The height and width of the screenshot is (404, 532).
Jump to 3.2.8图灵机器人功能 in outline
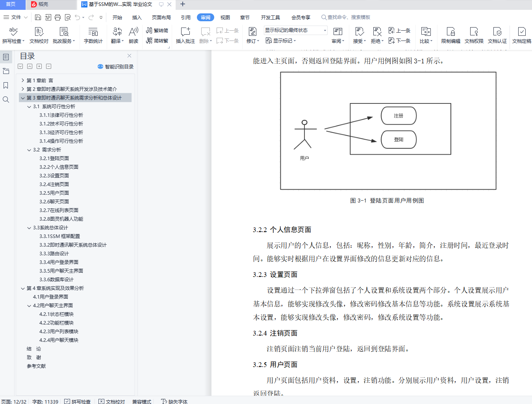click(61, 219)
